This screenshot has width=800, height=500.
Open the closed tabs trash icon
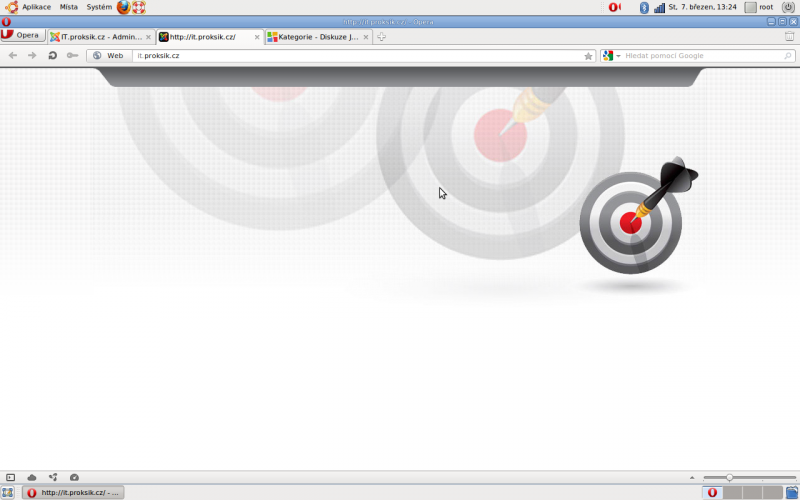[x=789, y=37]
